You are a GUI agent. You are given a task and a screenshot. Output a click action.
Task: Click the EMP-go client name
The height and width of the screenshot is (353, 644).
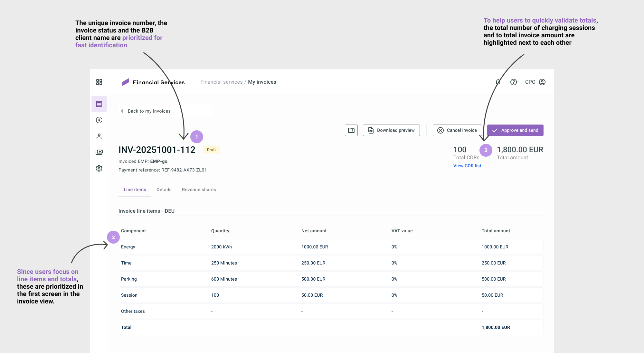click(159, 161)
